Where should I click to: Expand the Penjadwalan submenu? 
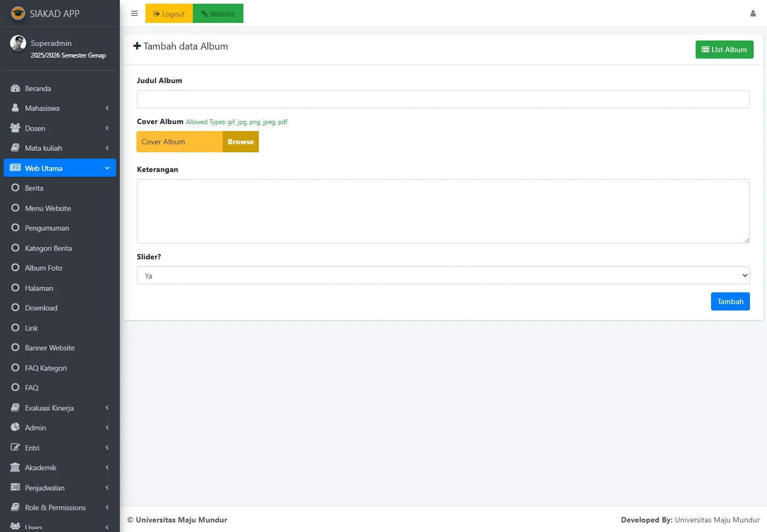[x=60, y=488]
